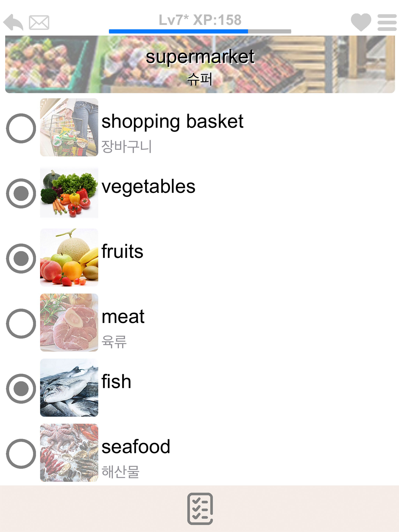Click the "meat" word label

123,317
